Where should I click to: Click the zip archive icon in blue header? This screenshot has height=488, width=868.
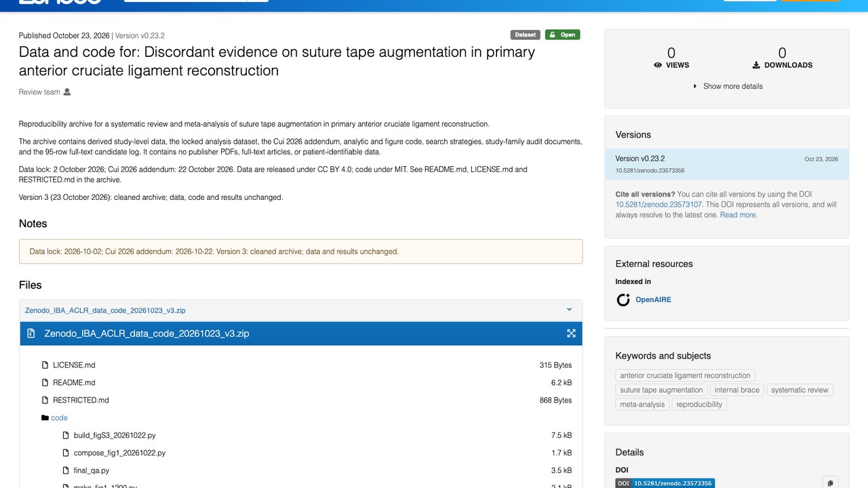(31, 333)
